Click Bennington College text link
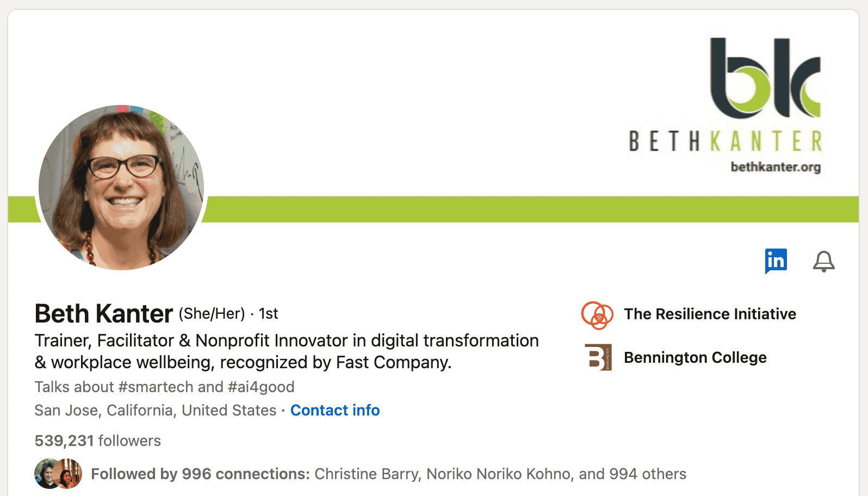The height and width of the screenshot is (496, 868). pyautogui.click(x=695, y=357)
